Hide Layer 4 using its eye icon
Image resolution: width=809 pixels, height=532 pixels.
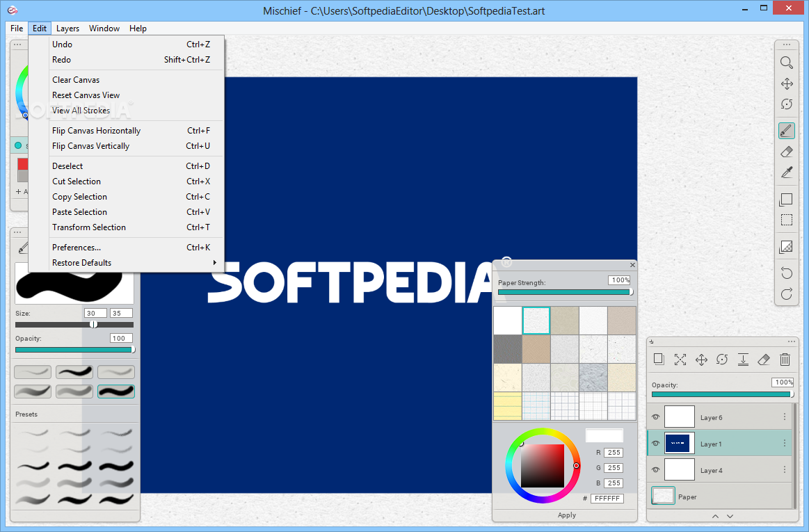click(656, 469)
